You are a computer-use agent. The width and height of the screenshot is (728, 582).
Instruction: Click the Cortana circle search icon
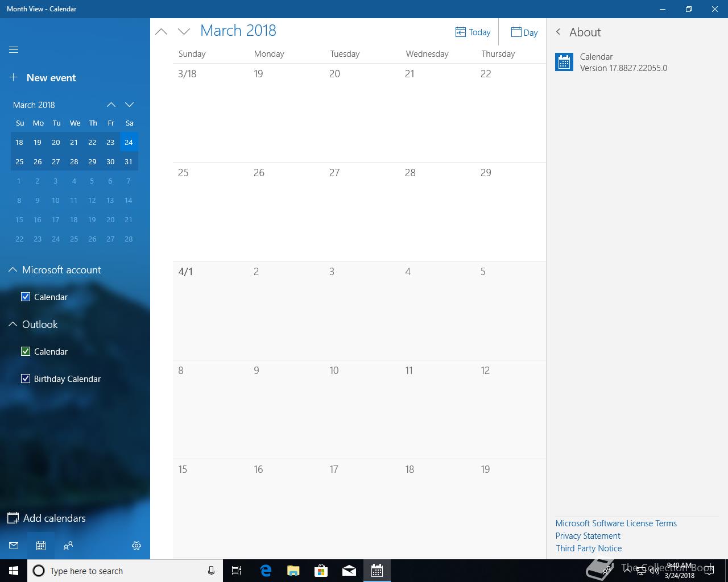(x=39, y=571)
